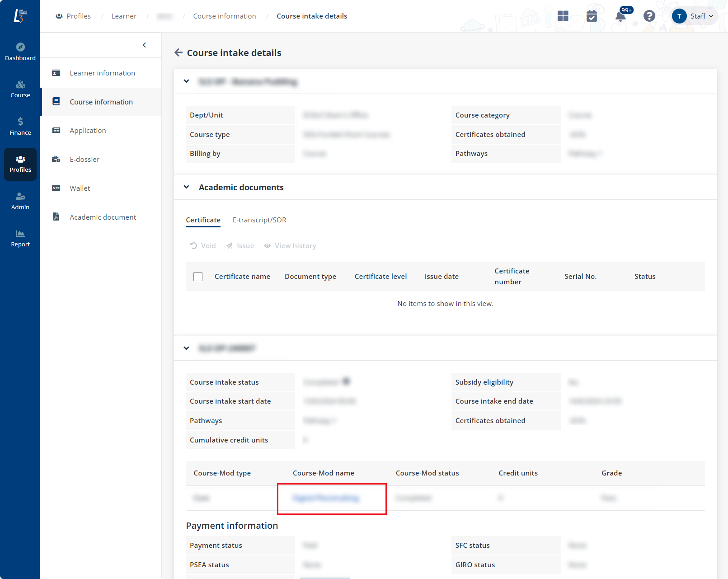This screenshot has width=728, height=579.
Task: Click the help question mark icon
Action: click(649, 16)
